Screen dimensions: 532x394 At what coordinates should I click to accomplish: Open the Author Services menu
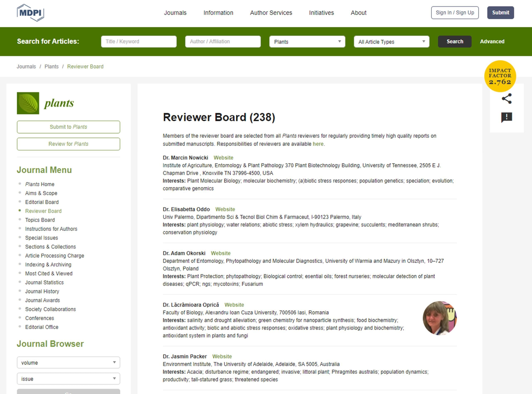(x=271, y=13)
